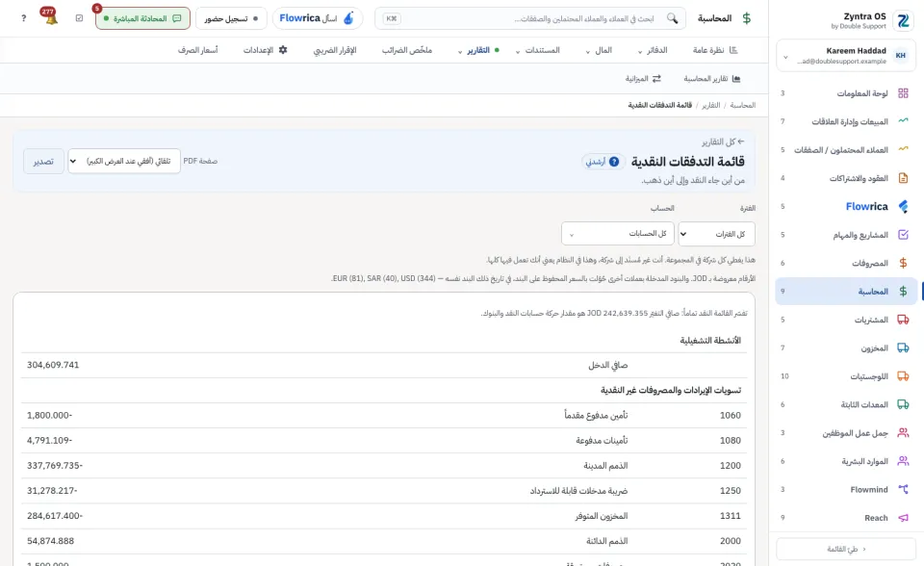The width and height of the screenshot is (924, 566).
Task: Click the الإعدادات gear icon
Action: point(283,50)
